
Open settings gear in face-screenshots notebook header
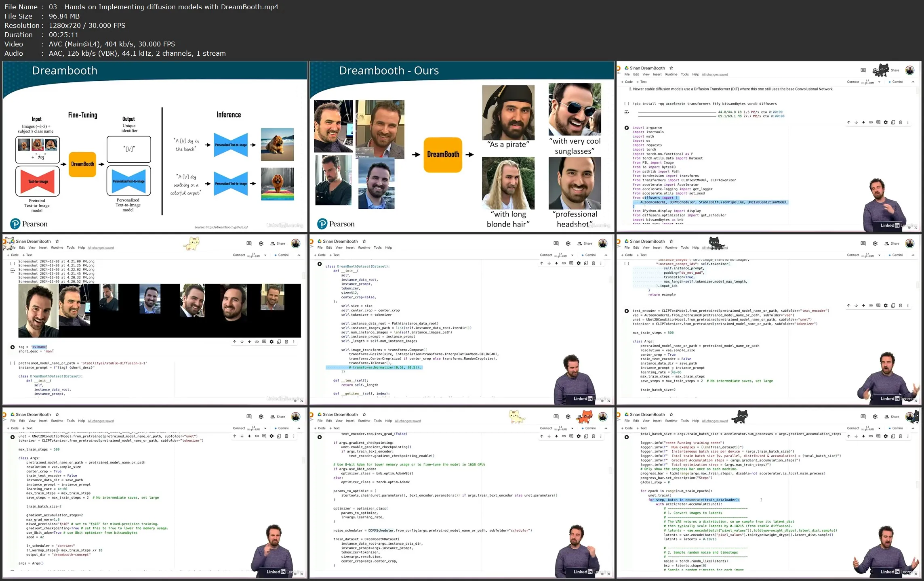261,243
